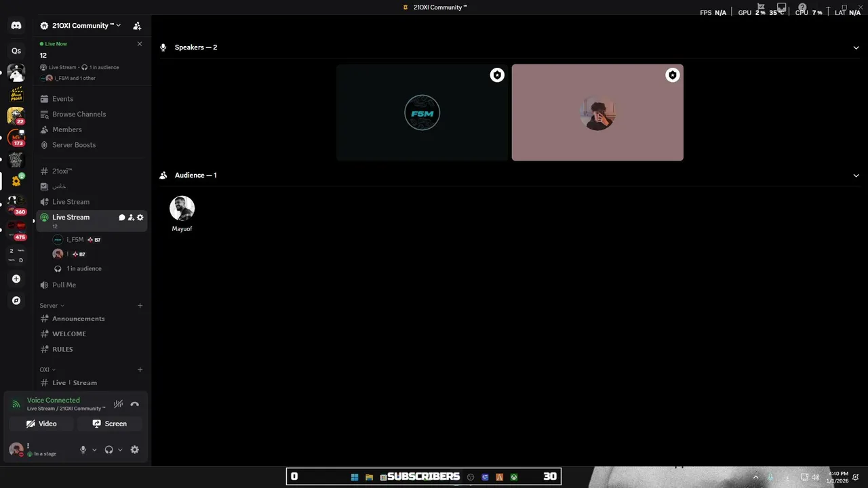Add channel to OXI category

click(140, 370)
